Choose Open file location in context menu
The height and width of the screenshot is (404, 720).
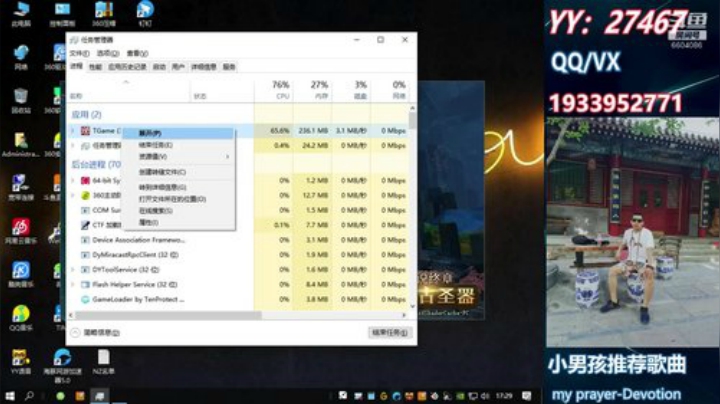178,199
